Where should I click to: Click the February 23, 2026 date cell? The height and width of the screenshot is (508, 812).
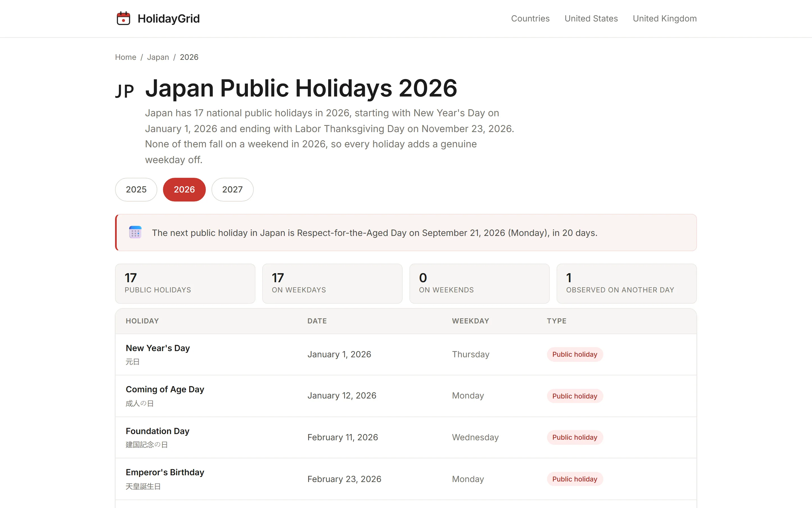point(344,479)
